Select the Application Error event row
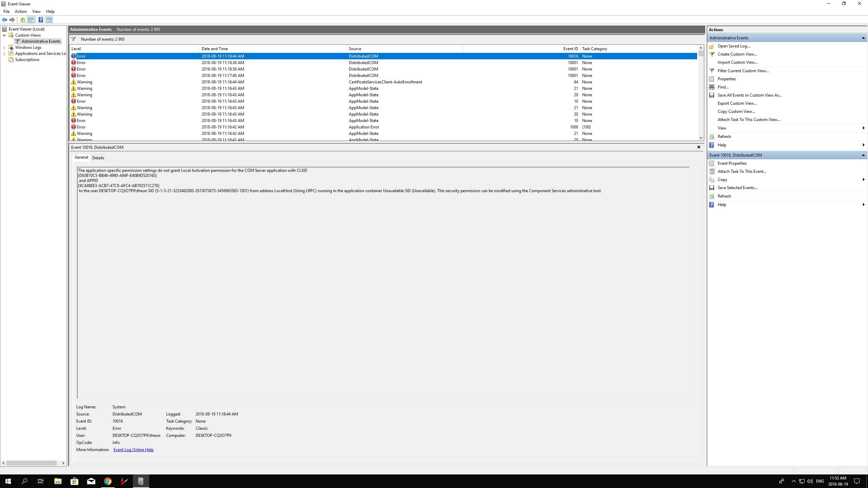This screenshot has height=488, width=868. tap(383, 127)
